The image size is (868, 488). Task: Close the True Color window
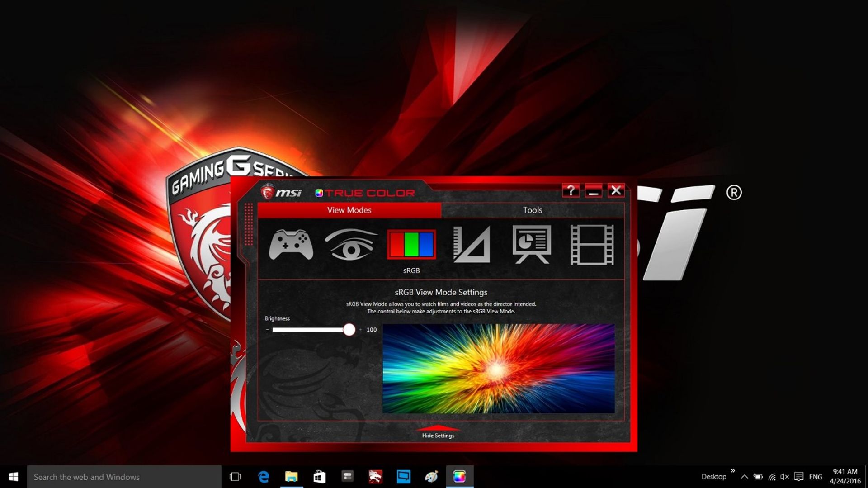(x=616, y=190)
